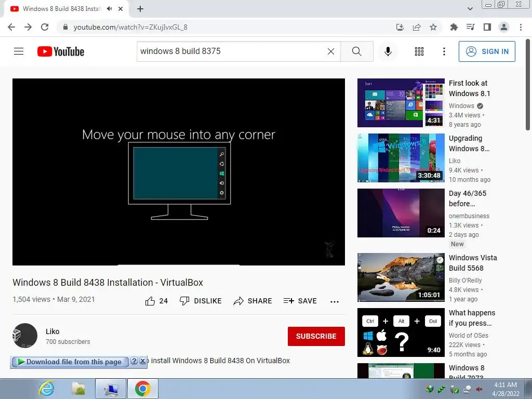Click the SUBSCRIBE button
This screenshot has height=399, width=532.
[x=316, y=336]
